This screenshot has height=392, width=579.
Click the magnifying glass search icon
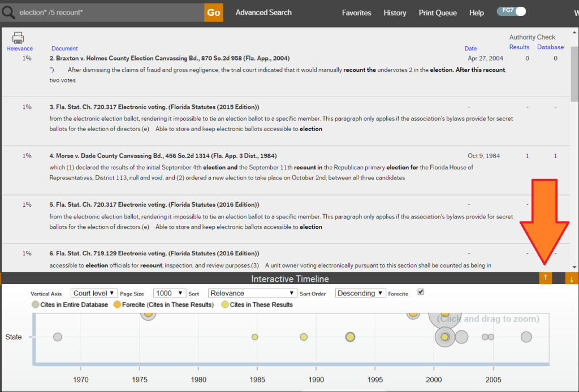pyautogui.click(x=8, y=12)
